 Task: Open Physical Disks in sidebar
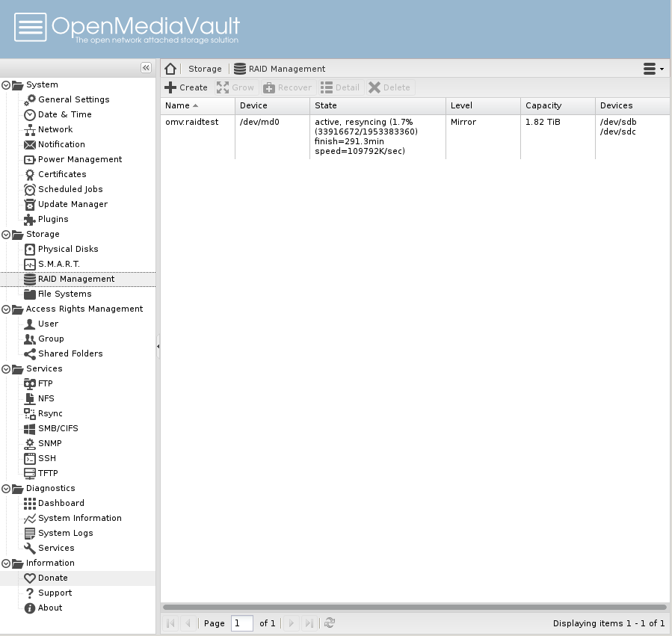pyautogui.click(x=67, y=249)
